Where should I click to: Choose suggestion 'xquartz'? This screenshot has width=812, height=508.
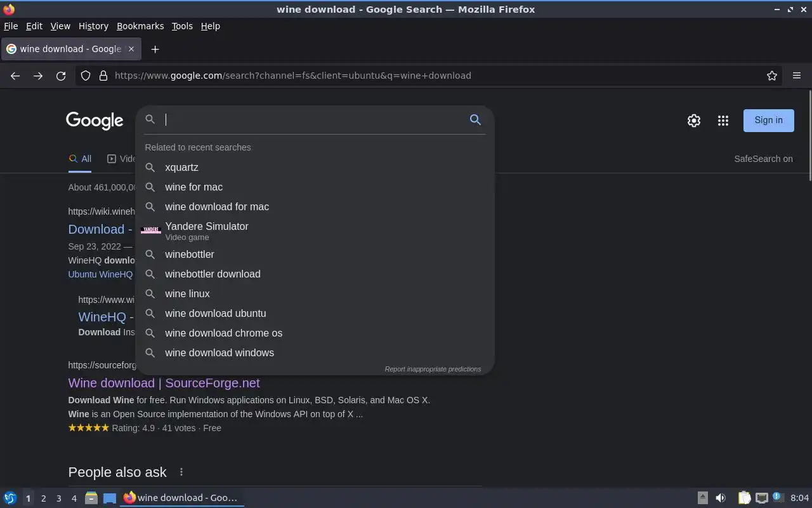tap(315, 167)
